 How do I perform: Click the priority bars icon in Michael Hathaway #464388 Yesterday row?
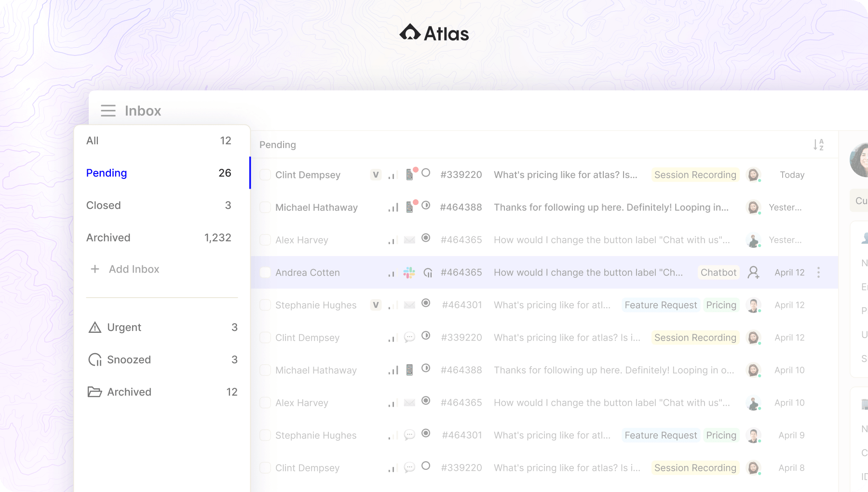tap(393, 207)
